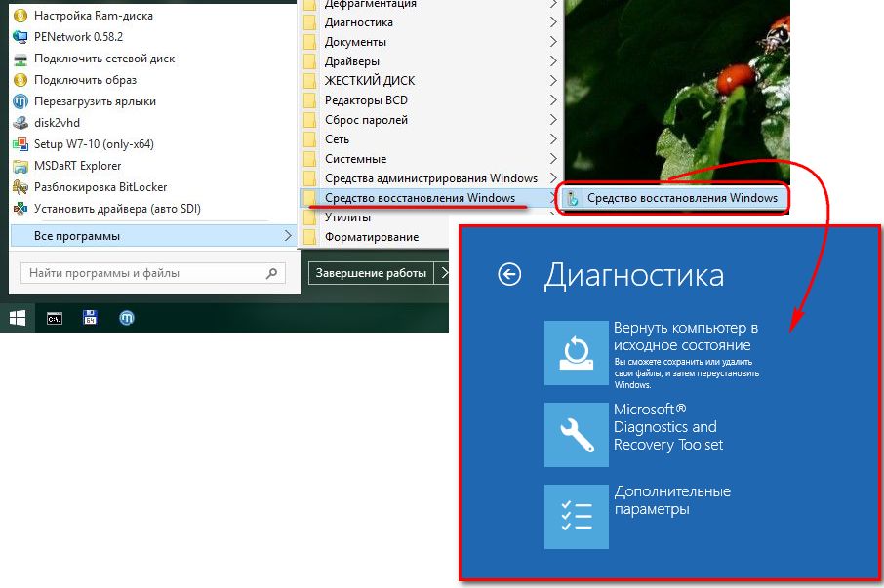Click back arrow next to Диагностика

click(509, 275)
